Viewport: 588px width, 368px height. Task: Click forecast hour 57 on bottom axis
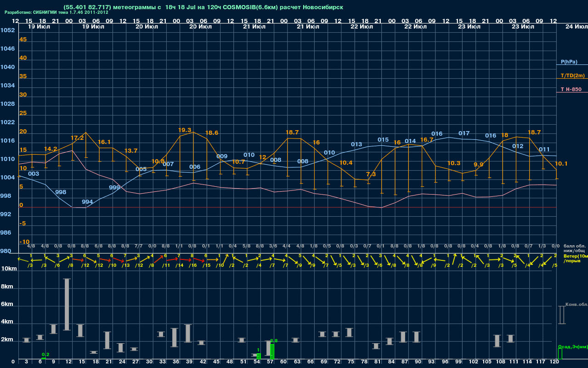pyautogui.click(x=270, y=362)
